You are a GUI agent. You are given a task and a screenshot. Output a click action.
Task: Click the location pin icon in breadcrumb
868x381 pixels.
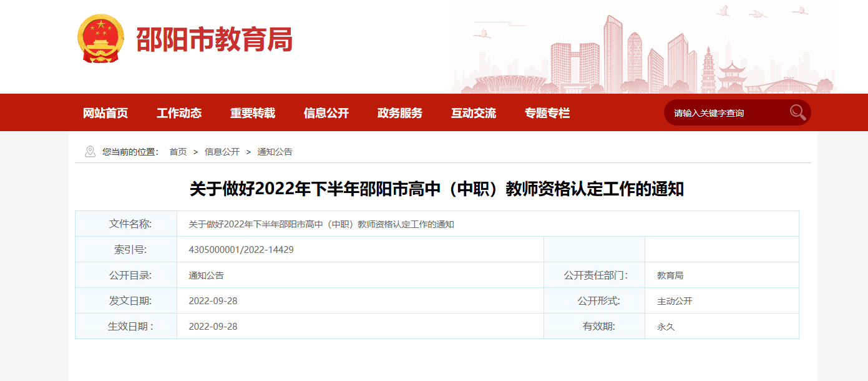[90, 152]
